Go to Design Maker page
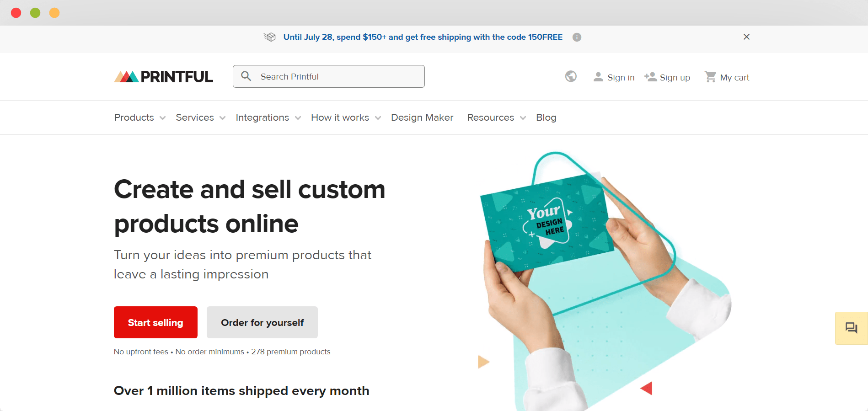This screenshot has width=868, height=411. point(422,117)
